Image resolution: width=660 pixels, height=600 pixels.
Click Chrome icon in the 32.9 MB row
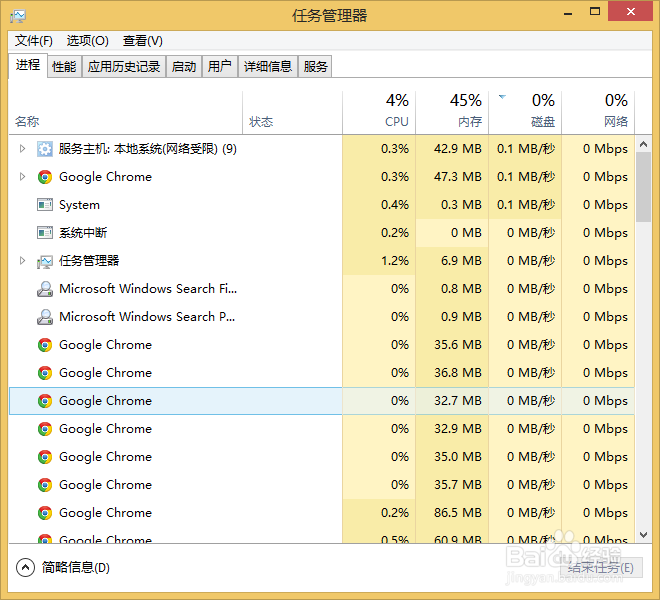coord(45,429)
